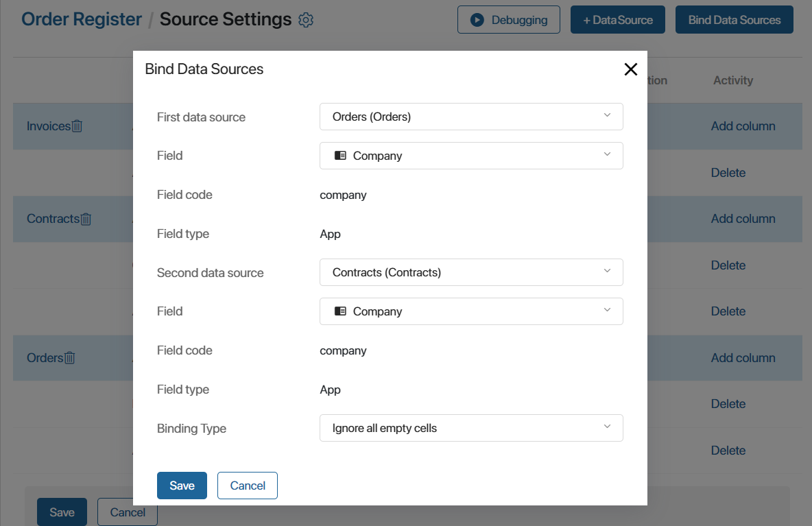Change Binding Type dropdown selection
Image resolution: width=812 pixels, height=526 pixels.
pyautogui.click(x=471, y=428)
